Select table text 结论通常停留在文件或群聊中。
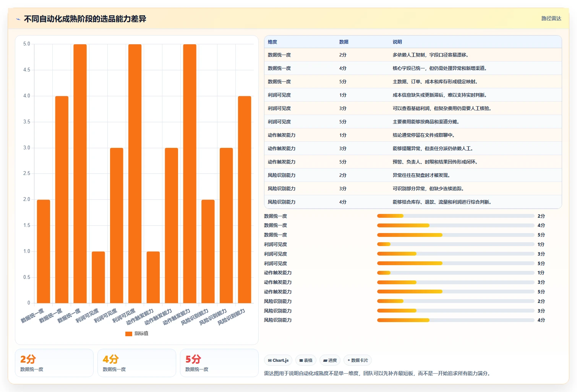The width and height of the screenshot is (577, 392). click(424, 135)
